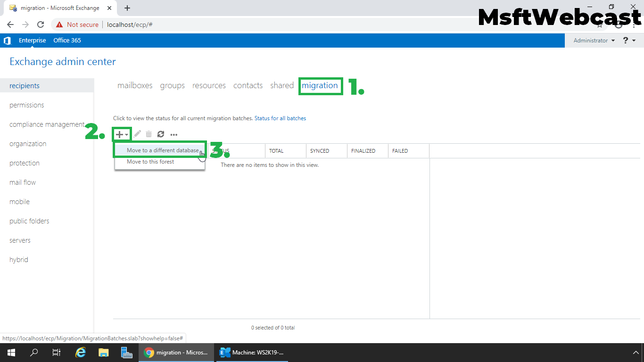644x362 pixels.
Task: Switch to the Chrome migration taskbar window
Action: tap(176, 353)
